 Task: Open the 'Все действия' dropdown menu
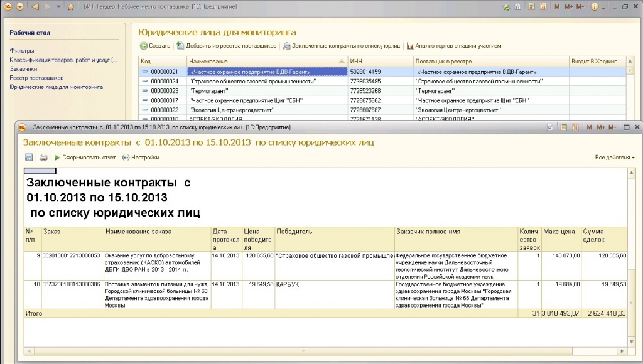coord(615,158)
